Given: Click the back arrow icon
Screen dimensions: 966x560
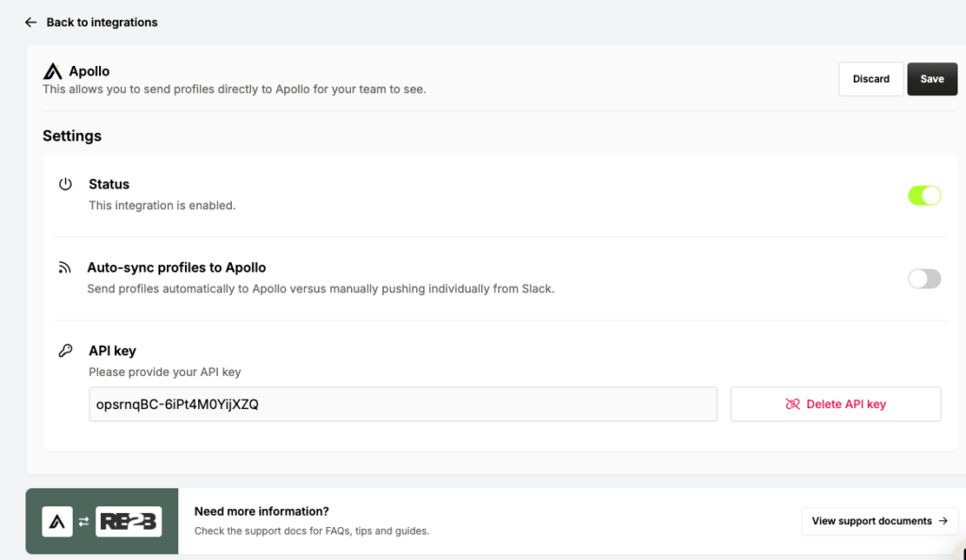Looking at the screenshot, I should (x=30, y=22).
